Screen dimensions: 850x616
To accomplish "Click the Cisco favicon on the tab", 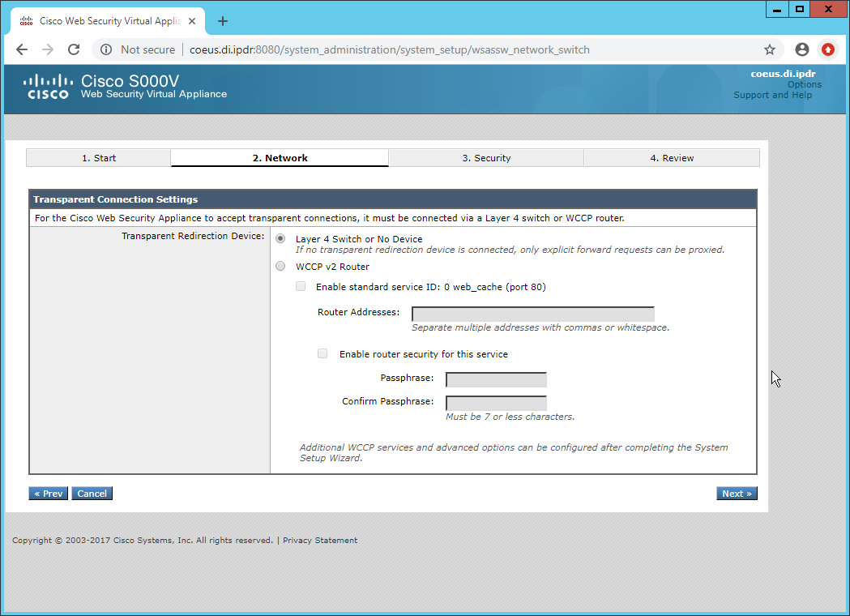I will 26,21.
